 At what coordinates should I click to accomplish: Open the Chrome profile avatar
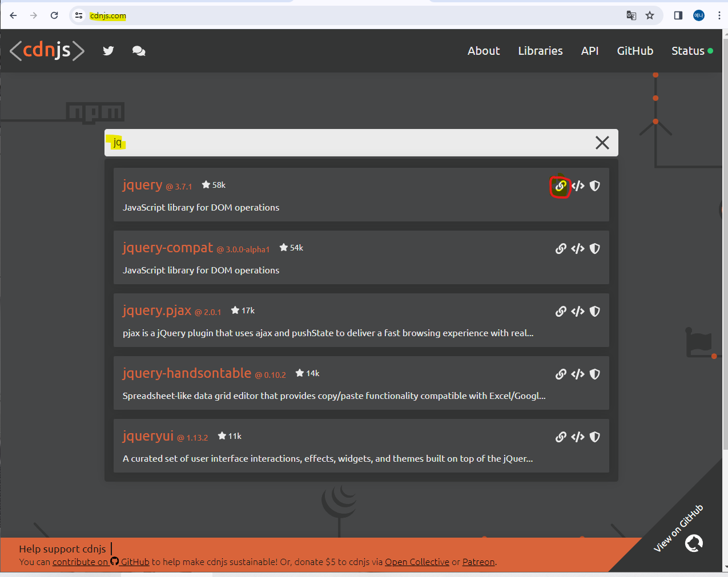(x=699, y=15)
